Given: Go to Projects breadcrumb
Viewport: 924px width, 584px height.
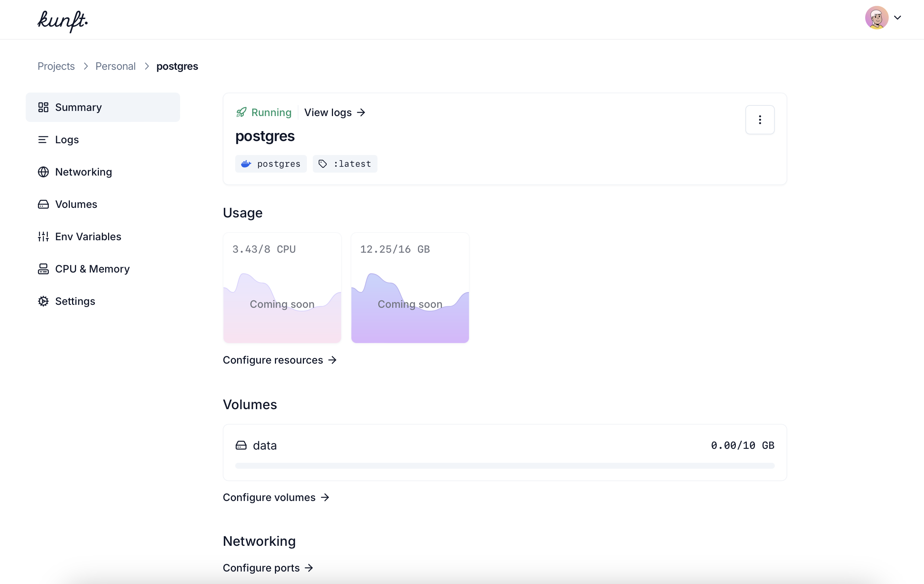Looking at the screenshot, I should (x=56, y=66).
